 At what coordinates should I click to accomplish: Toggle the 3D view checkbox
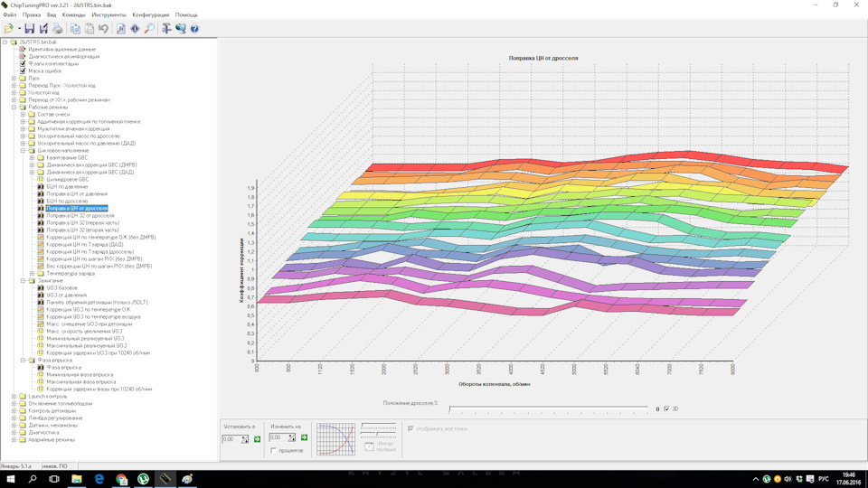tap(666, 408)
